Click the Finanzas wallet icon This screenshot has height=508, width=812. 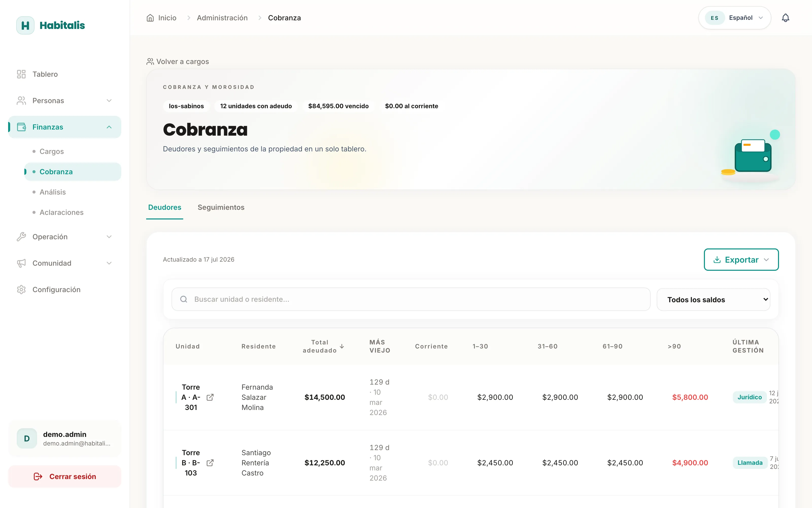(21, 127)
